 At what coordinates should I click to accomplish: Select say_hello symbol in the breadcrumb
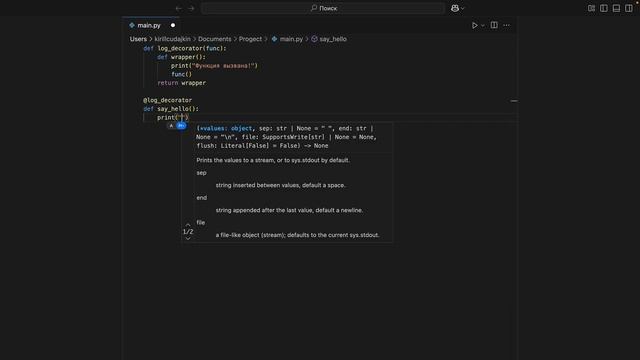pyautogui.click(x=329, y=39)
